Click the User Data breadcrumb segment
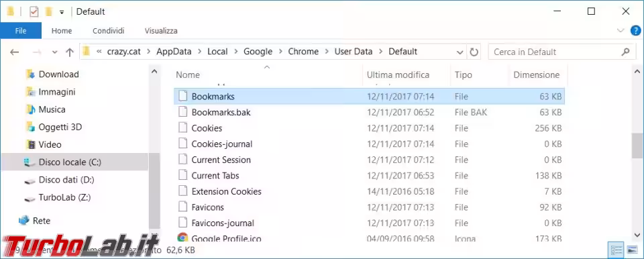 click(x=354, y=52)
